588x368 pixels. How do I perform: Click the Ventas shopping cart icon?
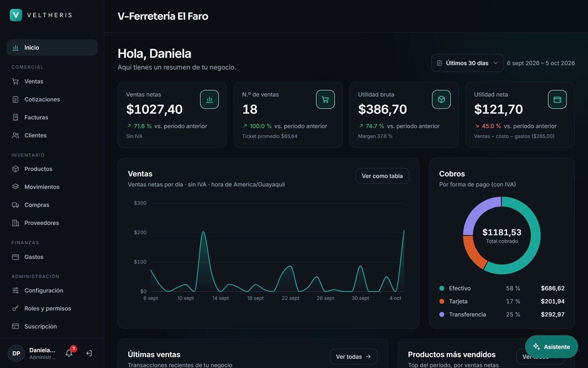[16, 81]
